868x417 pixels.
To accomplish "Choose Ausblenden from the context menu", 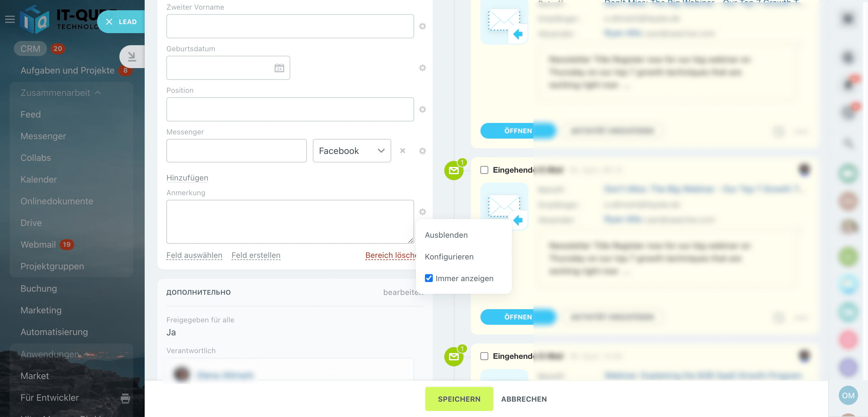I will pos(446,235).
